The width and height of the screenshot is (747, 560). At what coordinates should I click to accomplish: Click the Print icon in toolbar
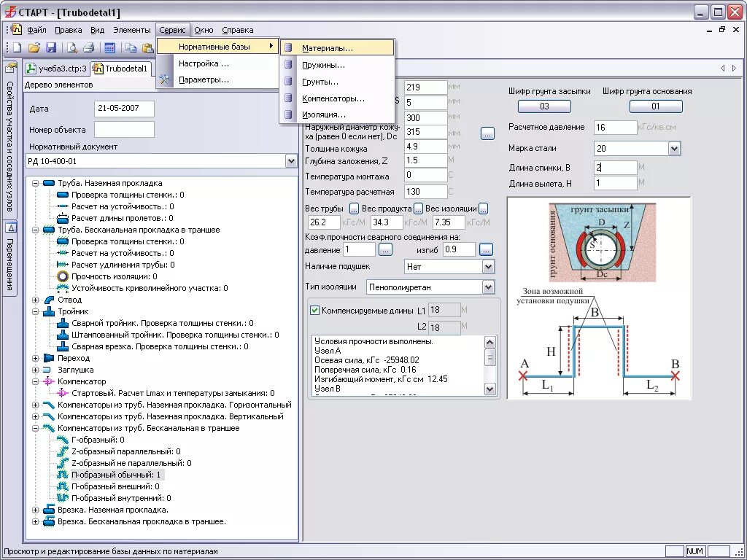click(88, 48)
